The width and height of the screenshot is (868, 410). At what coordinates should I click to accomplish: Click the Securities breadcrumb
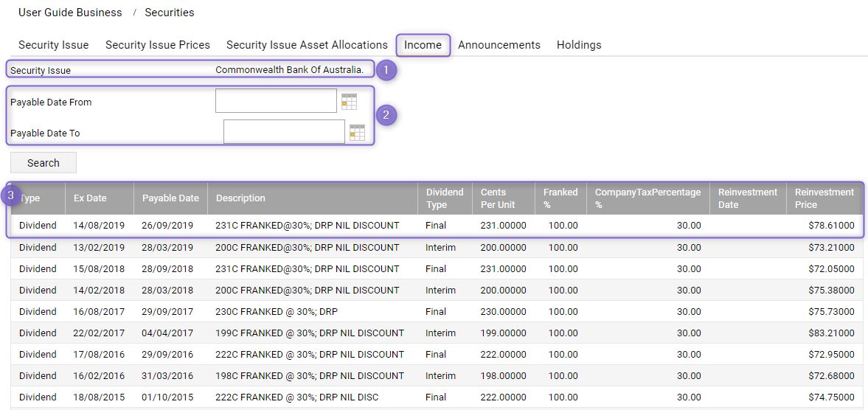(170, 13)
